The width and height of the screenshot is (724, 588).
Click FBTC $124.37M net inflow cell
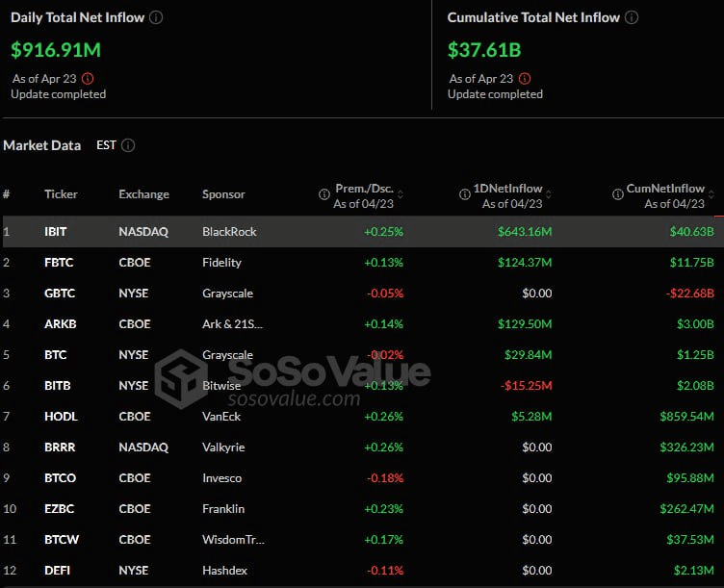[x=525, y=263]
